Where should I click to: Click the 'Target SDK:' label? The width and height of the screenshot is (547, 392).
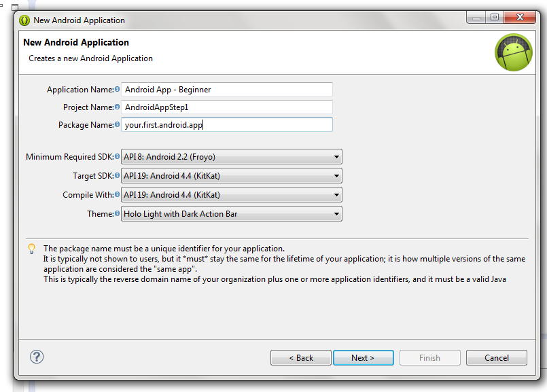coord(93,176)
